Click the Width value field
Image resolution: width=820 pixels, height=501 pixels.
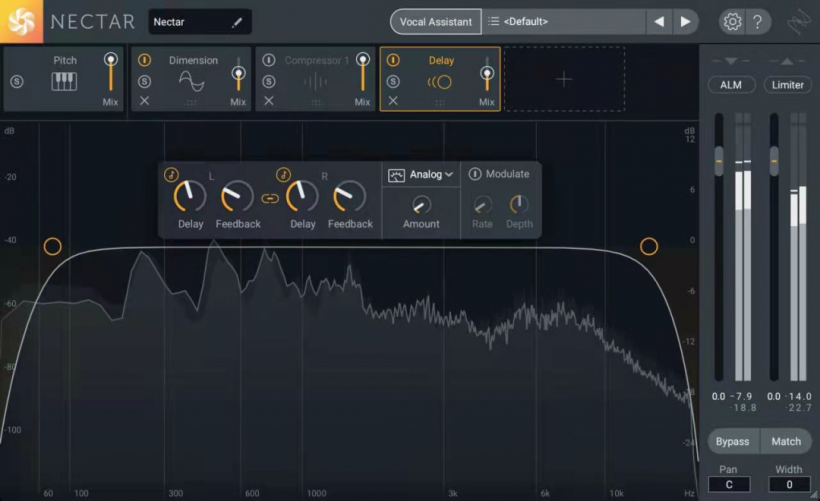(787, 485)
